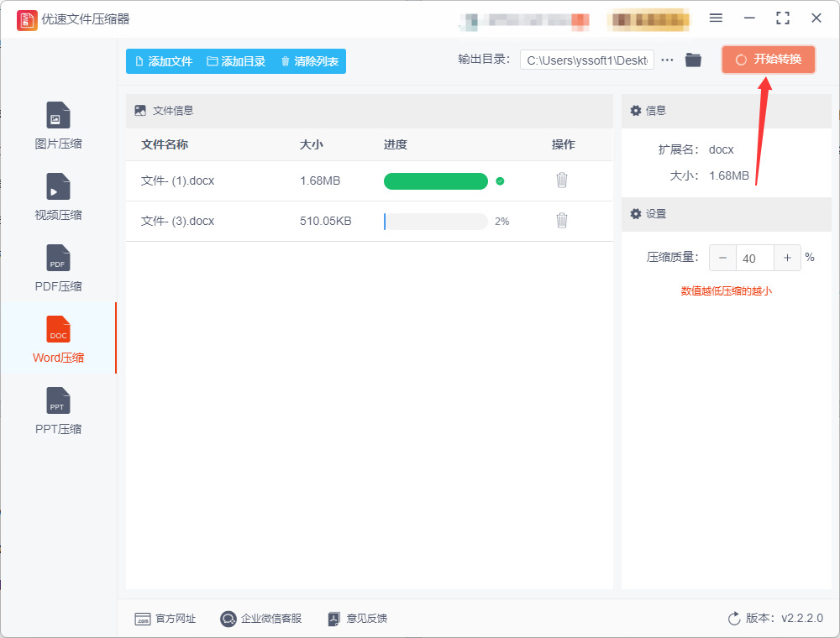Screen dimensions: 840x638
Task: Decrease compression quality with minus button
Action: 722,258
